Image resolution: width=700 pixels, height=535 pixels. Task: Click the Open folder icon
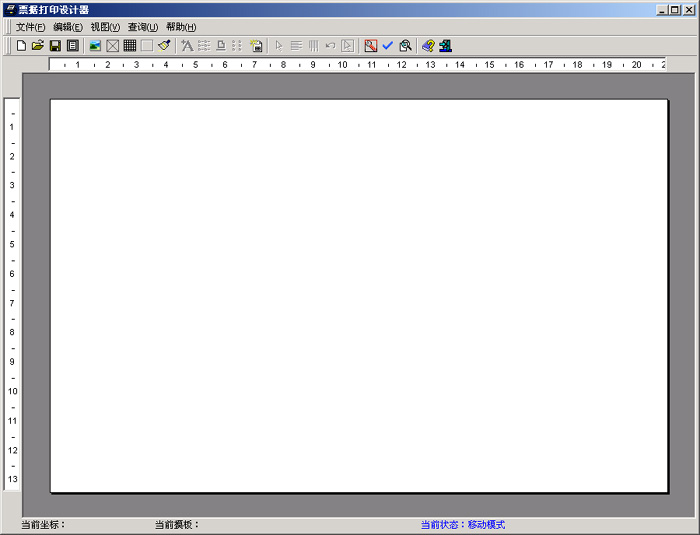click(x=38, y=46)
